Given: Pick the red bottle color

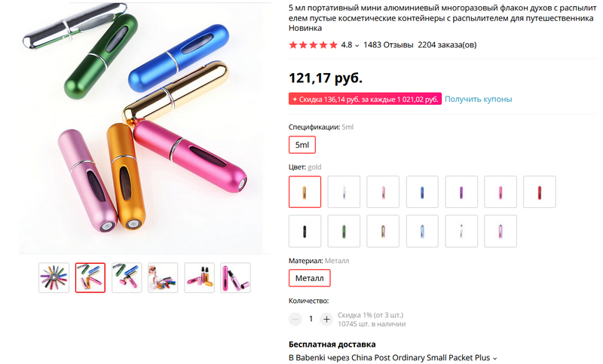Looking at the screenshot, I should tap(540, 192).
